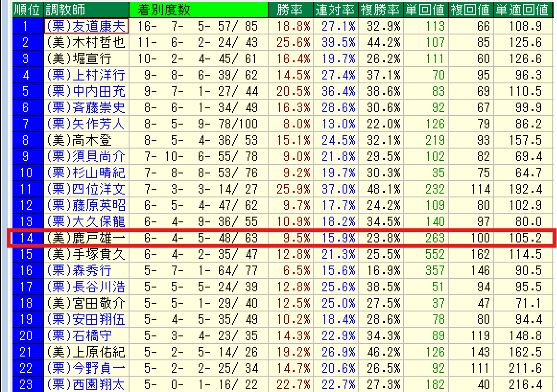Open trainer link (栗)上村洋行
Viewport: 557px width, 392px height.
[x=86, y=75]
